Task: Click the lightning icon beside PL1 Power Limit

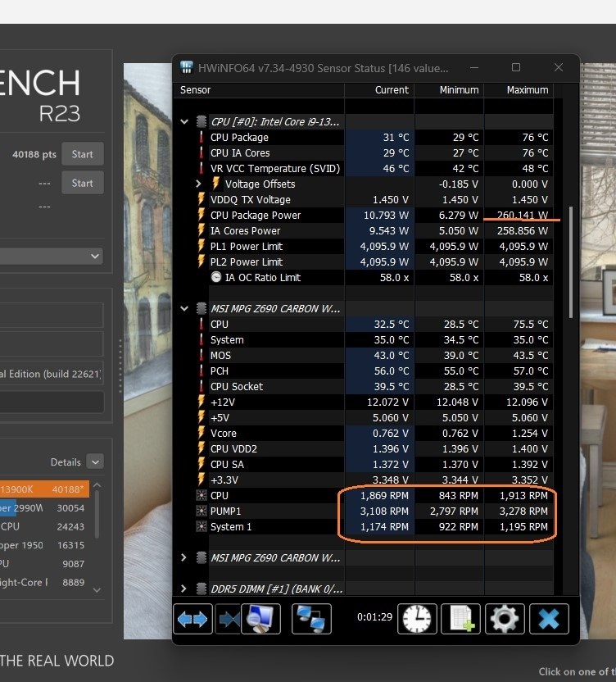Action: [x=201, y=246]
